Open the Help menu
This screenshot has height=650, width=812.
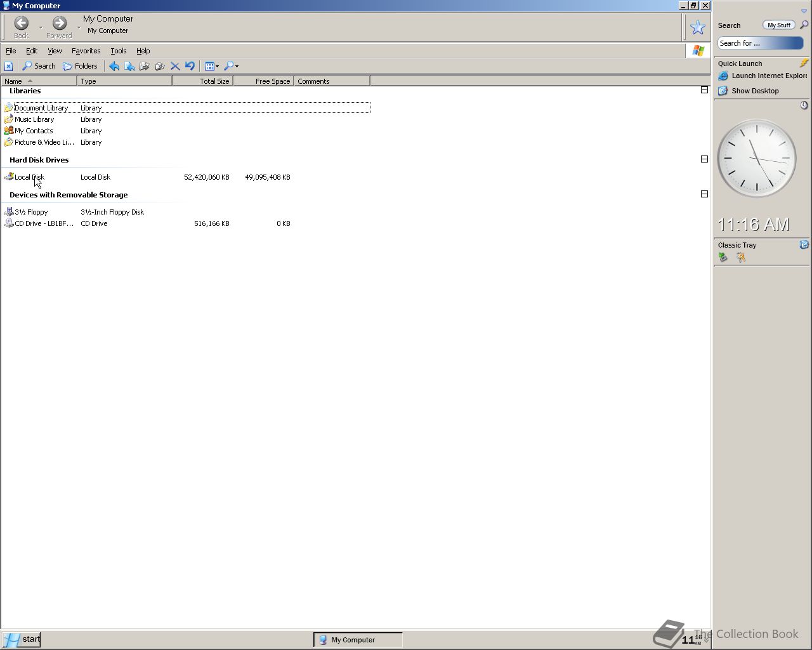point(143,51)
